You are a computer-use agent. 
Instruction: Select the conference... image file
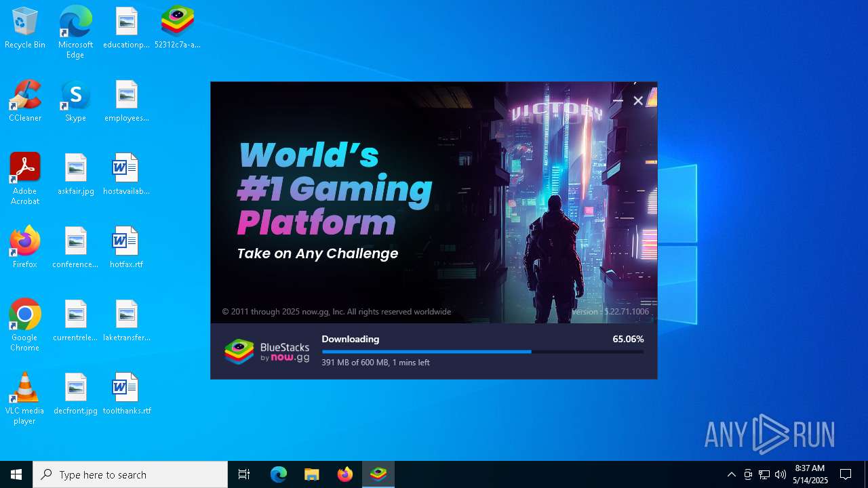click(x=75, y=248)
